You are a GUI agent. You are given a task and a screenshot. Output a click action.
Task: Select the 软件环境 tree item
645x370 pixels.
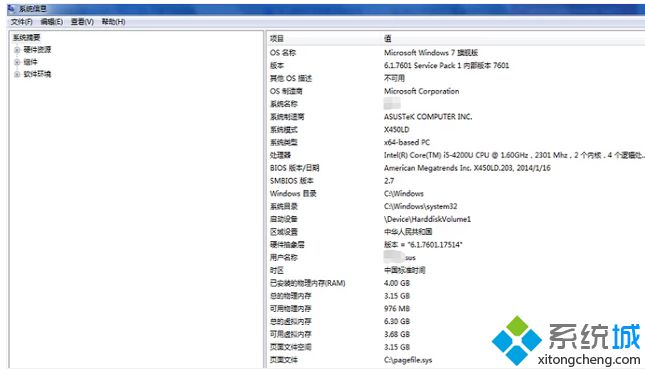click(37, 74)
